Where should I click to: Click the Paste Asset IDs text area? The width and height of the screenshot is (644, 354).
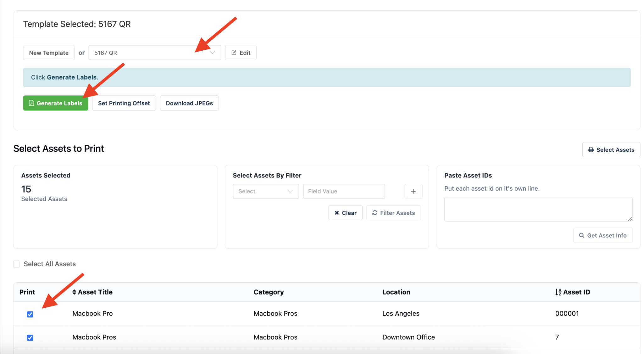point(538,209)
